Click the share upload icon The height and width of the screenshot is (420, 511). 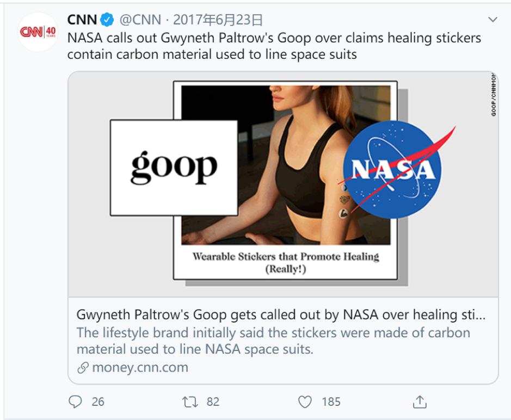tap(419, 402)
